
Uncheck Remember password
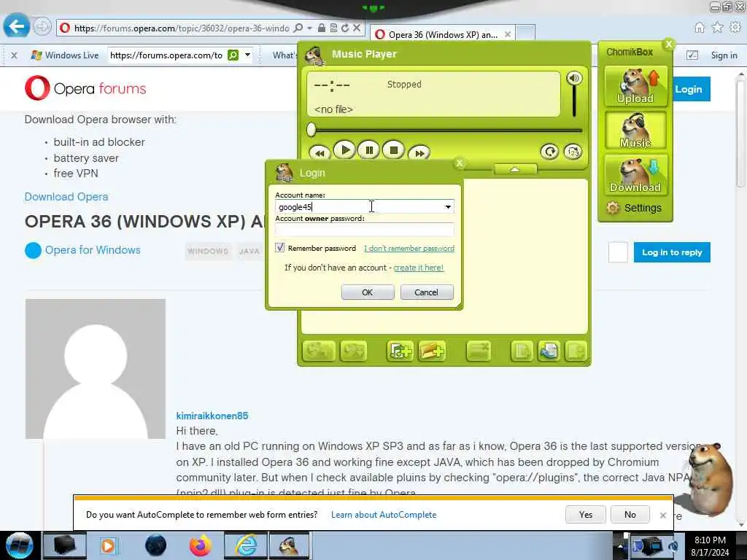click(279, 248)
